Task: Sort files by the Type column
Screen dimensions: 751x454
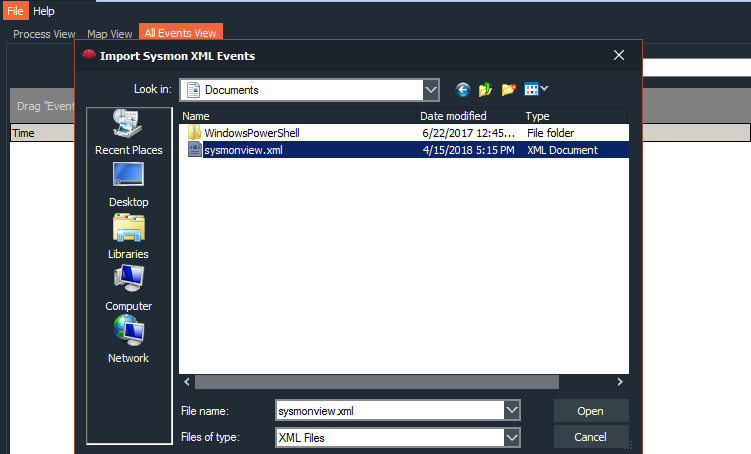Action: point(574,116)
